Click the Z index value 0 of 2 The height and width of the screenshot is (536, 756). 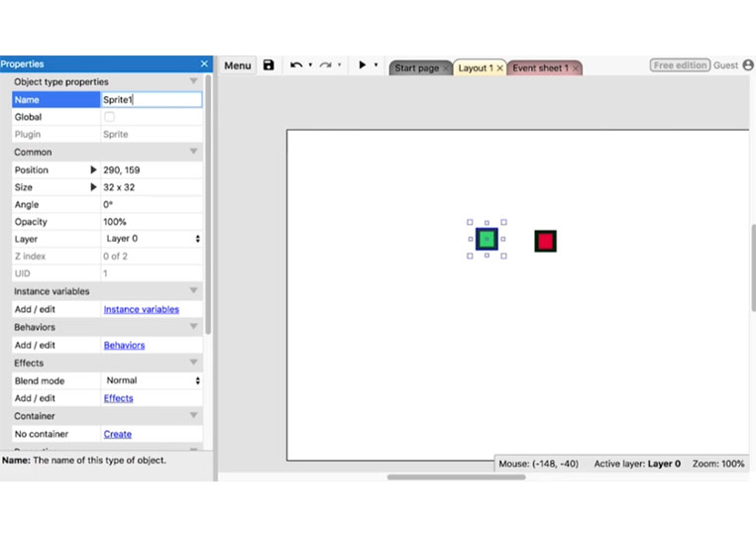tap(115, 256)
